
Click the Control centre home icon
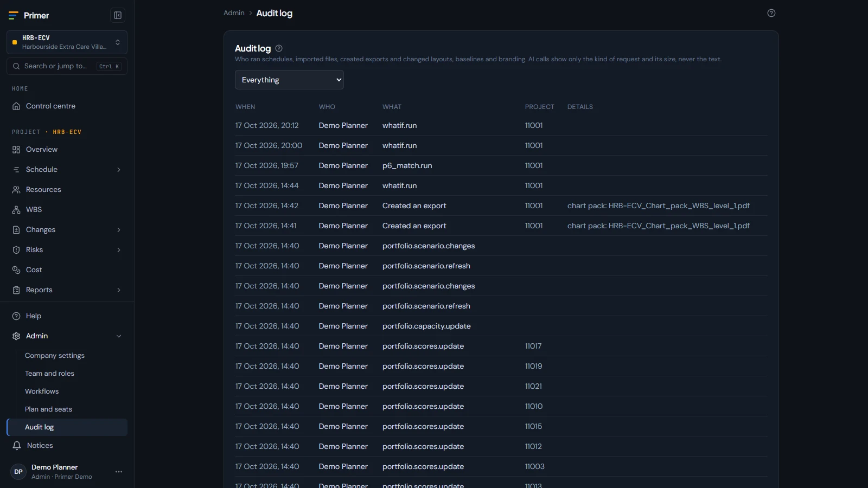(16, 106)
